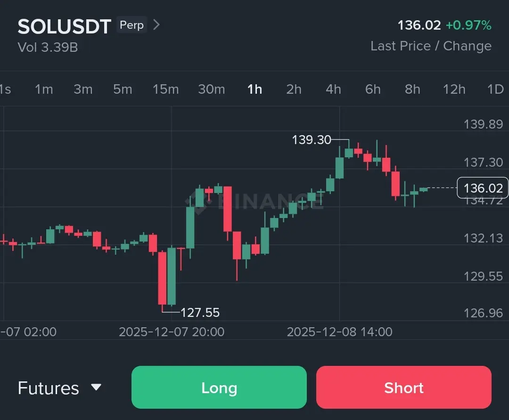
Task: Switch to the 5m interval
Action: (123, 89)
